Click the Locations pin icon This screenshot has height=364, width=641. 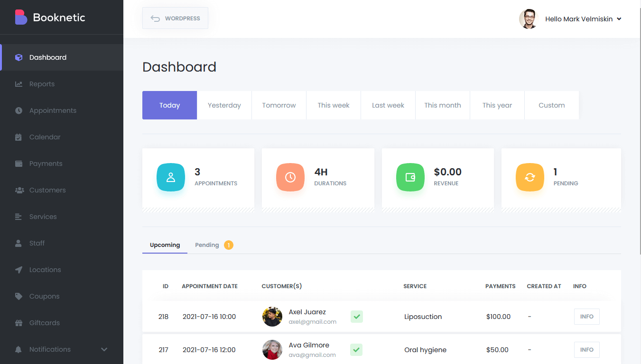pos(19,269)
